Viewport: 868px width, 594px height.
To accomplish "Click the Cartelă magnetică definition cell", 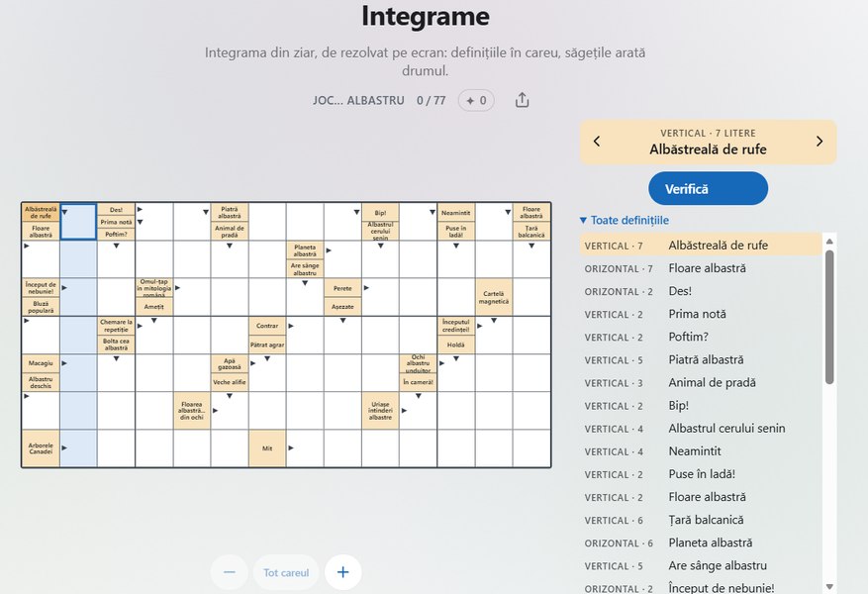I will (494, 297).
